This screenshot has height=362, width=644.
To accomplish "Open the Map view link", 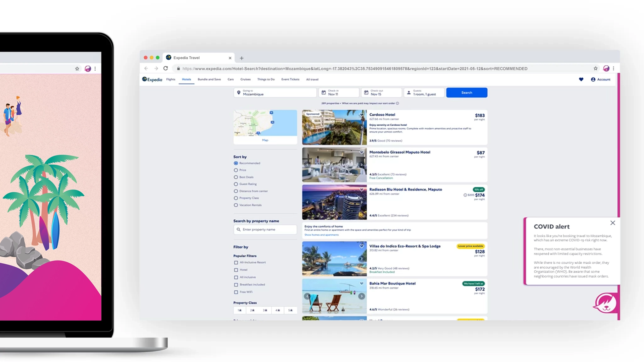I will click(x=265, y=140).
